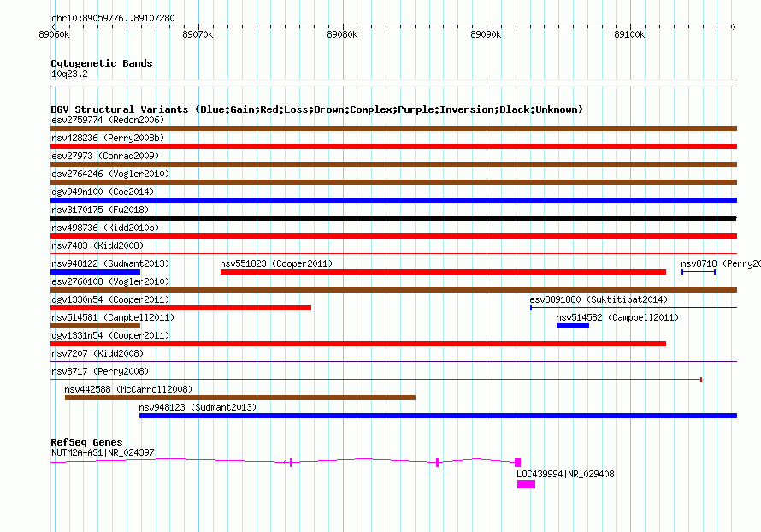
Task: Select the black nsv3170175 unknown bar
Action: pos(393,218)
